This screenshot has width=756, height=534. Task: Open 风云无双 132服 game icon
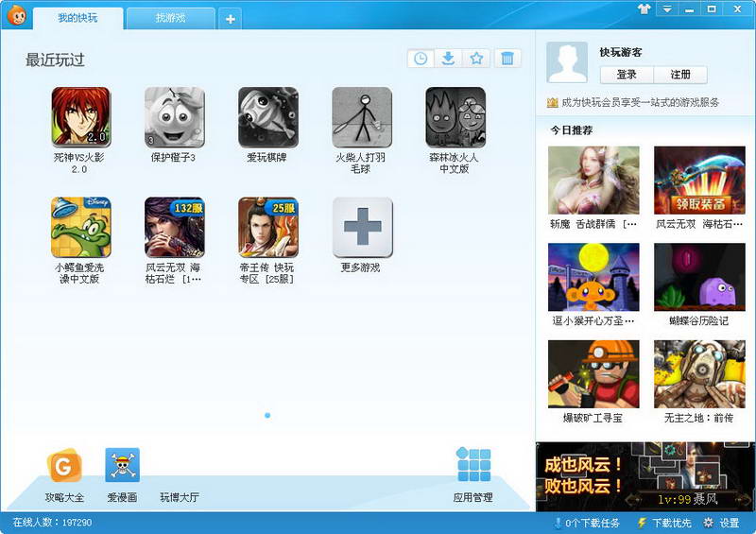(175, 227)
